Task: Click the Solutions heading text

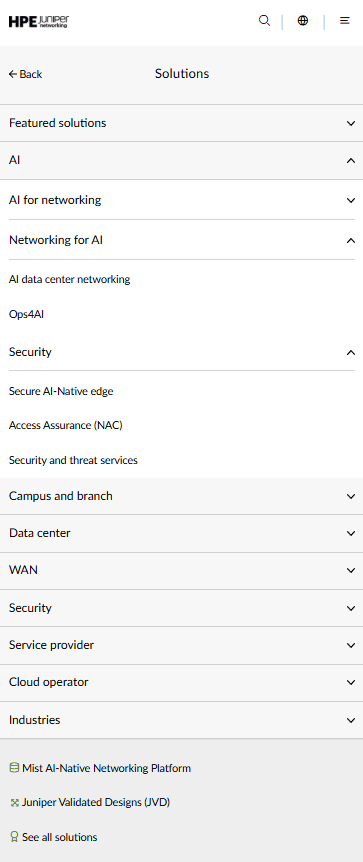Action: click(x=182, y=74)
